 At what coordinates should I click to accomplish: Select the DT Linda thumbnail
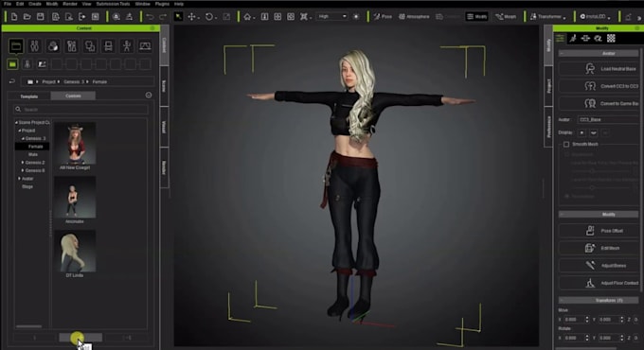[75, 252]
